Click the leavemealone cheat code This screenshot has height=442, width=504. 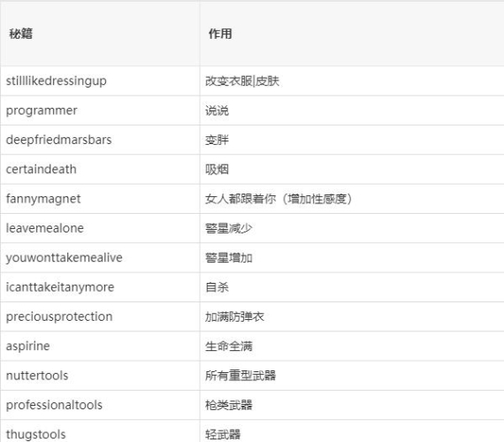(45, 228)
